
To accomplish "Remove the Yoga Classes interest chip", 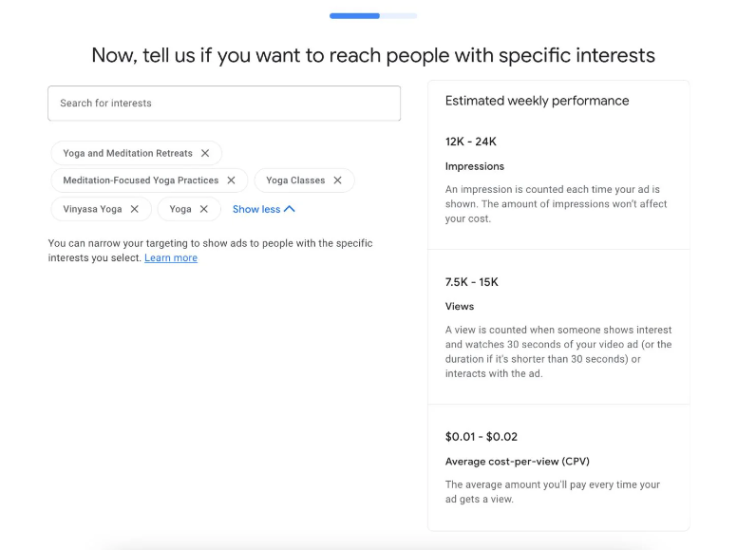I will click(x=337, y=180).
